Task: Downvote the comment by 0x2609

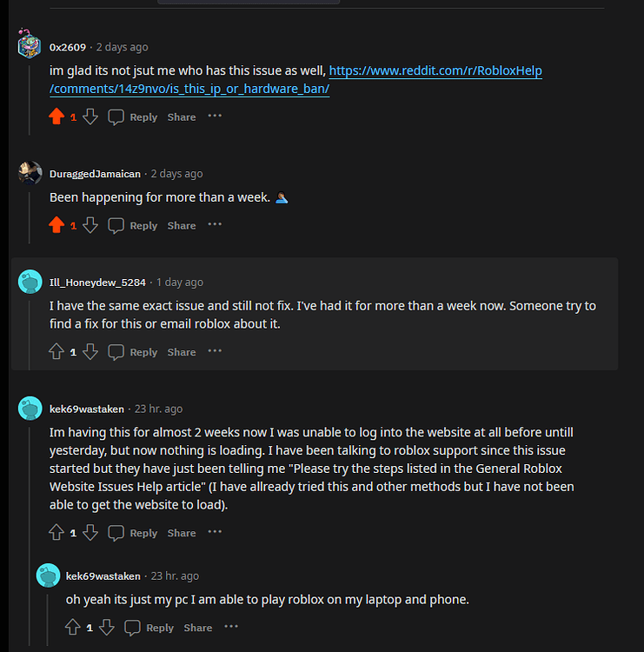Action: 90,116
